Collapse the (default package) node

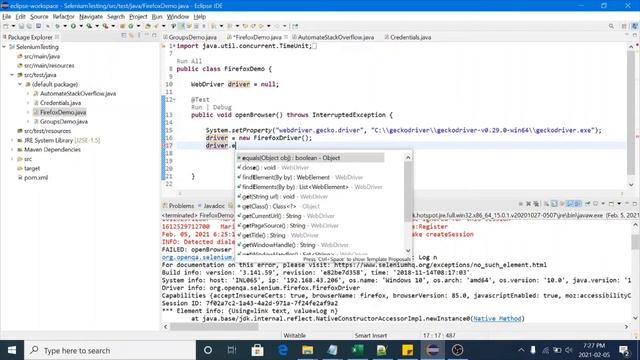pos(20,84)
